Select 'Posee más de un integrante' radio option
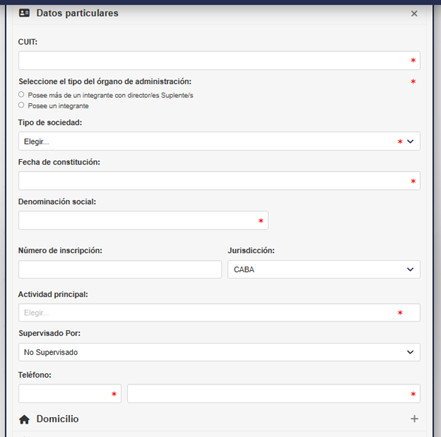Viewport: 441px width, 437px height. pos(21,95)
